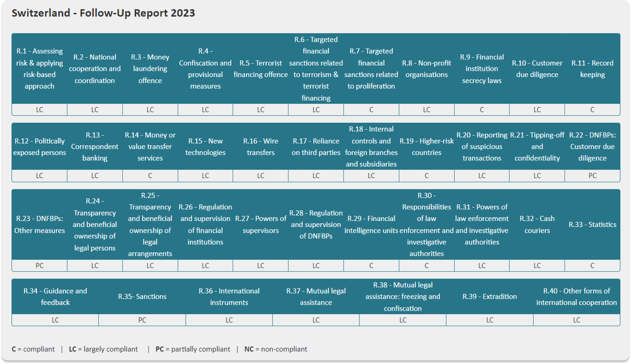This screenshot has height=364, width=631.
Task: Select the R.35 Sanctions header cell
Action: pos(142,296)
